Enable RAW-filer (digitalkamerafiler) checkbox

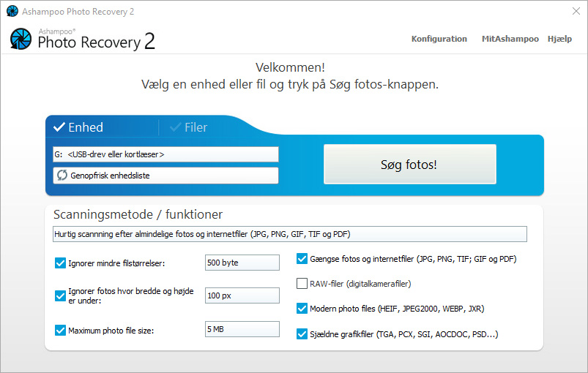(302, 283)
